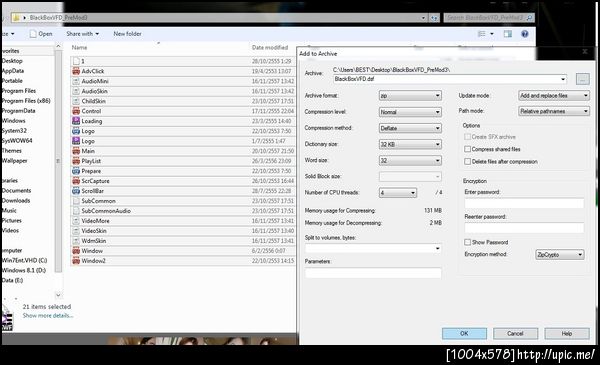Open the Encryption method dropdown
Image resolution: width=600 pixels, height=365 pixels.
coord(560,254)
